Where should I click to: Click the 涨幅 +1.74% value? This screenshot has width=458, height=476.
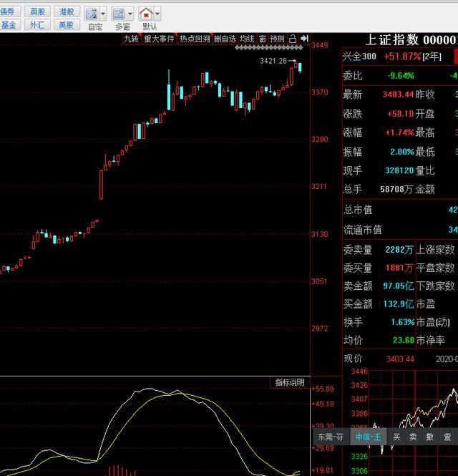click(400, 132)
